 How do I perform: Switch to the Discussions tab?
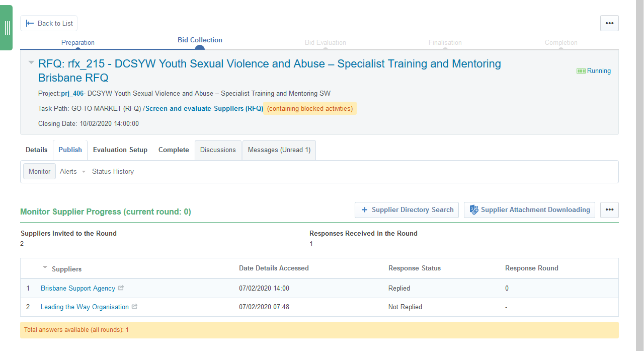tap(218, 150)
